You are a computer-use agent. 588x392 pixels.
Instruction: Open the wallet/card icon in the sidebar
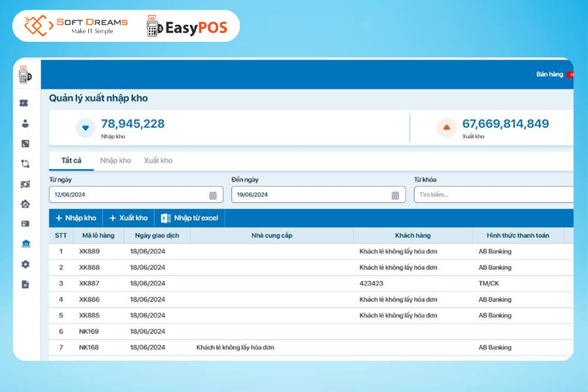pyautogui.click(x=25, y=225)
